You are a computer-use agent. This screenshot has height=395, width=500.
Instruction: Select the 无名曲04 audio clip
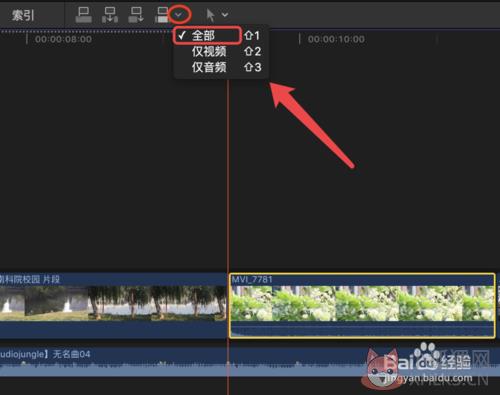[x=250, y=362]
